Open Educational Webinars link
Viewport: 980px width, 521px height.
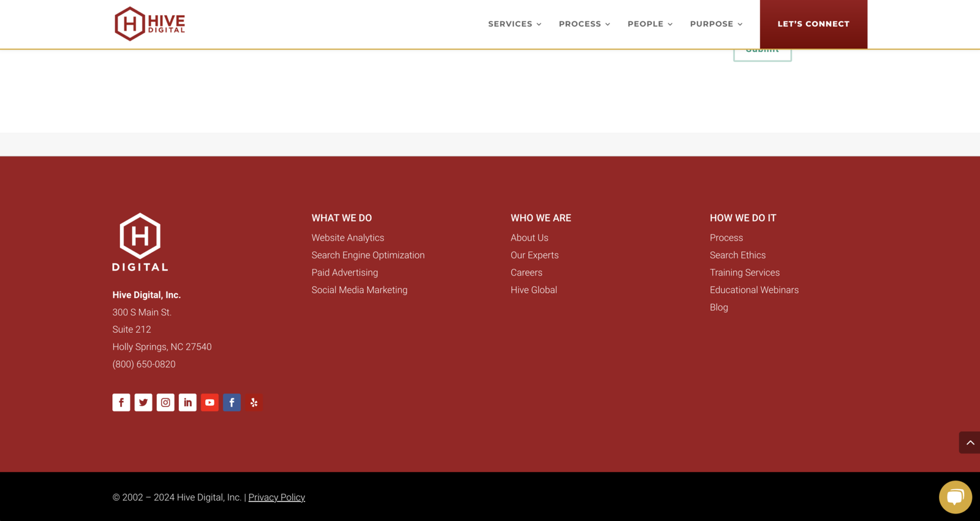(x=755, y=290)
